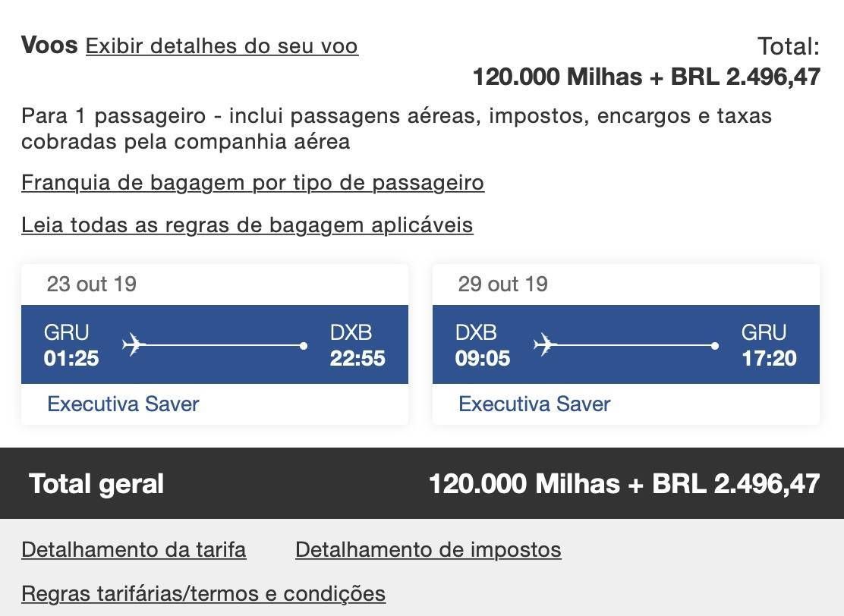Click the DXB 09:05 departure label

(482, 345)
